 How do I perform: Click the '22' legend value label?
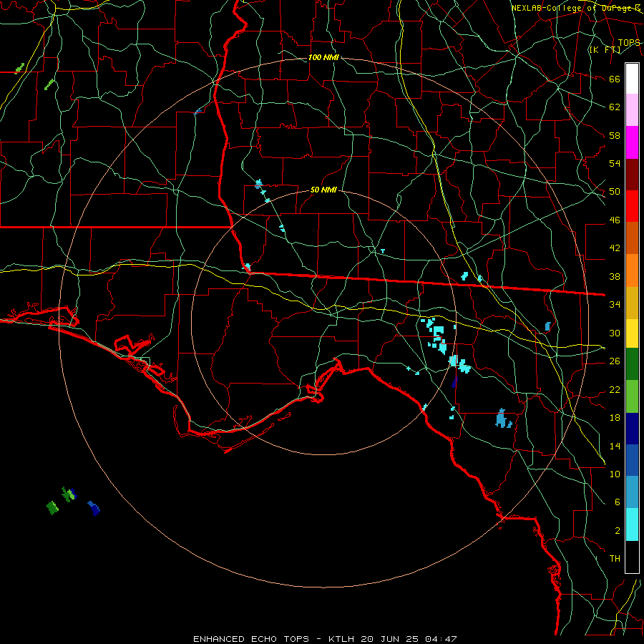click(x=615, y=389)
